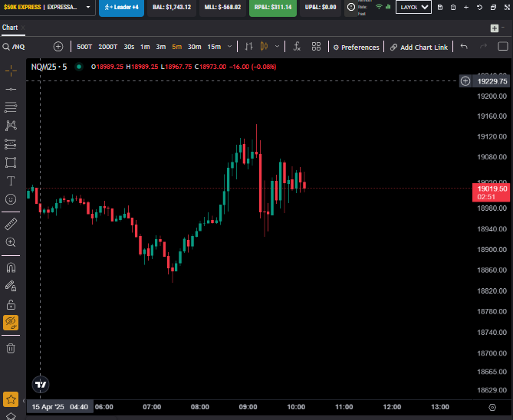Toggle lock all drawing tools
The image size is (513, 420).
(x=11, y=304)
